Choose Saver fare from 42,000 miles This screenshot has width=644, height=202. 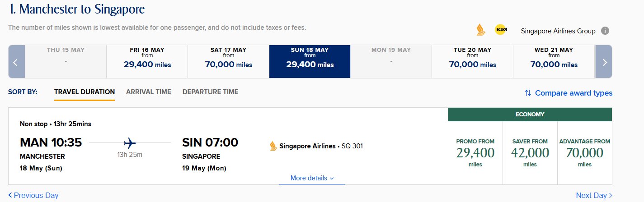coord(530,153)
